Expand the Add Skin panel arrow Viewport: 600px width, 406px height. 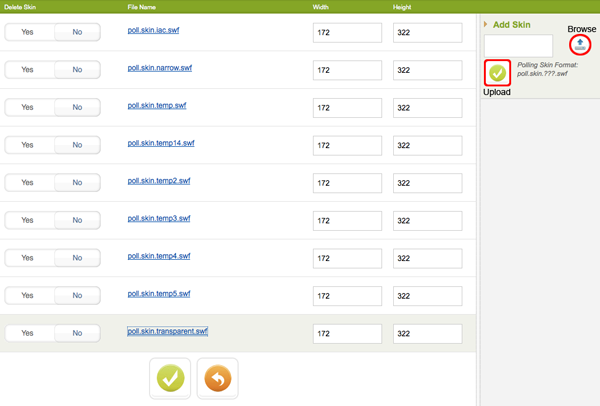[486, 24]
